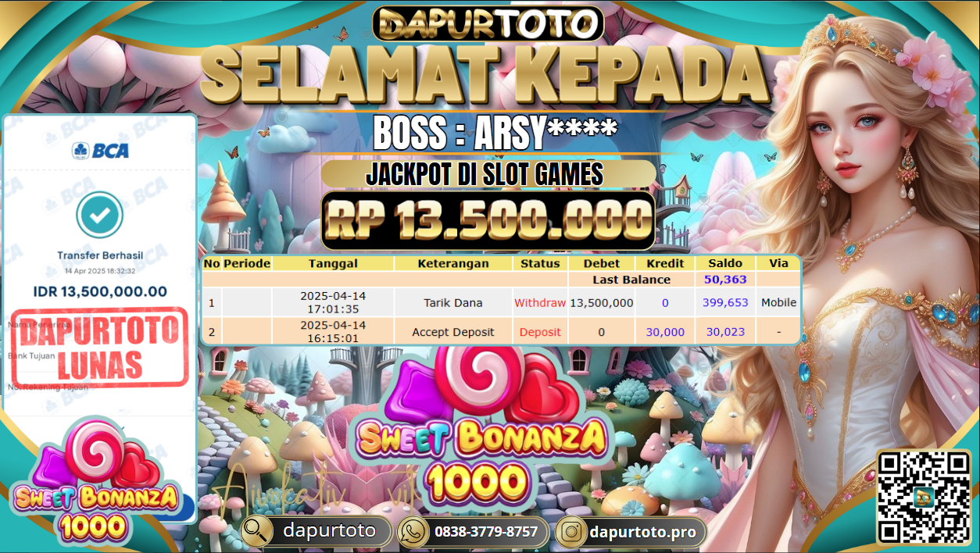Click the DAPURTOTO logo at the top

point(488,23)
